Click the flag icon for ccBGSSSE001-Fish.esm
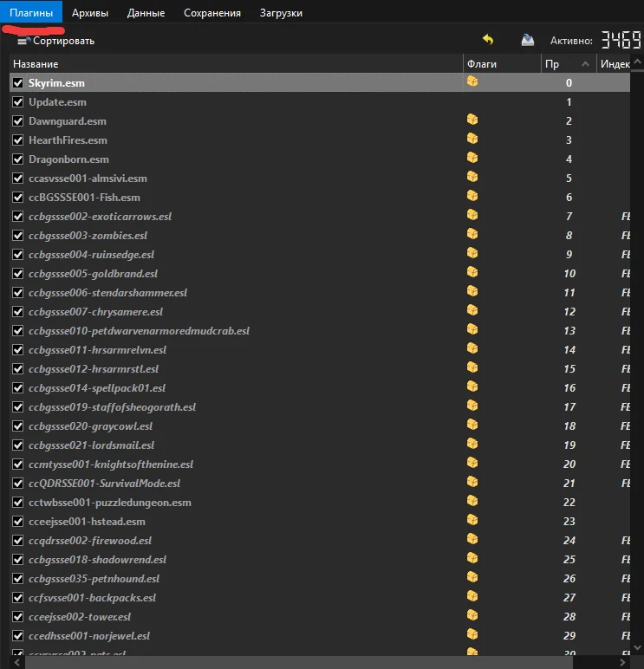 pos(472,195)
